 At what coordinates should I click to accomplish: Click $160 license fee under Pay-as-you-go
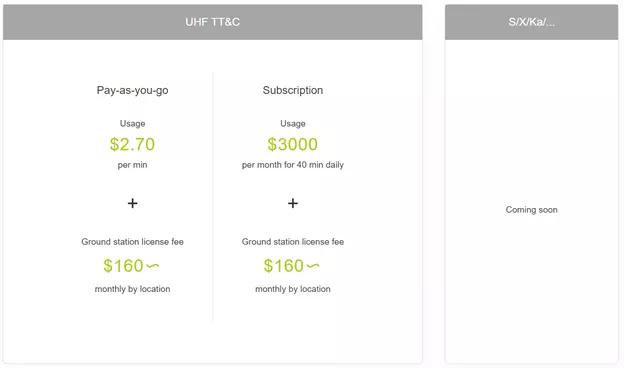(123, 266)
